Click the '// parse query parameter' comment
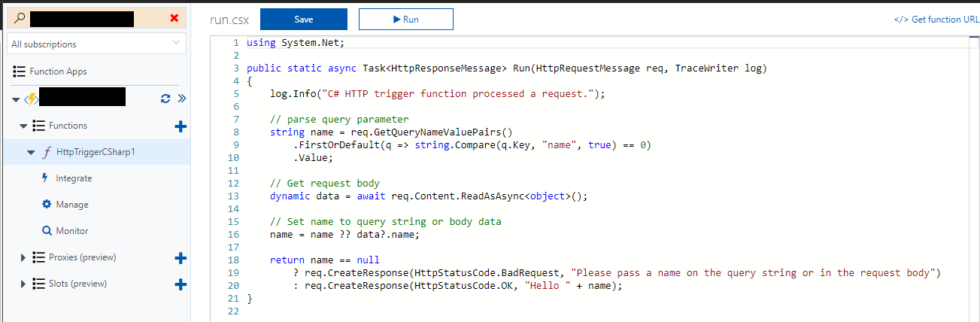This screenshot has width=980, height=322. coord(339,120)
